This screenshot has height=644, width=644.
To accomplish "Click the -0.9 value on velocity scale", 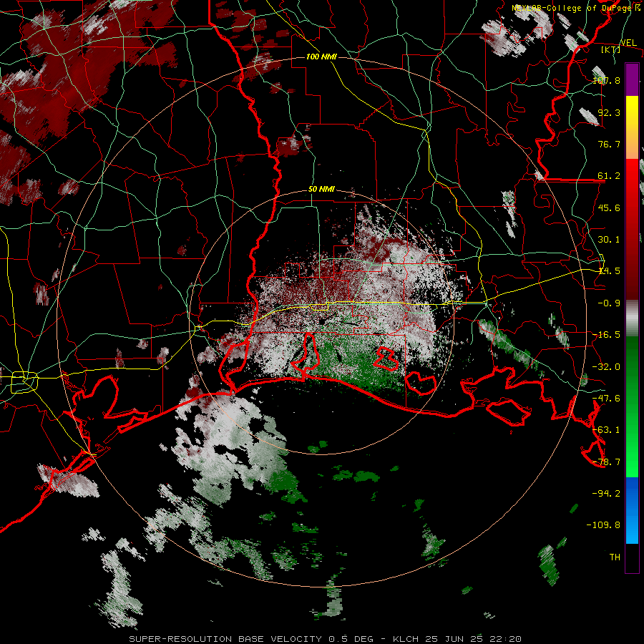I will 609,303.
